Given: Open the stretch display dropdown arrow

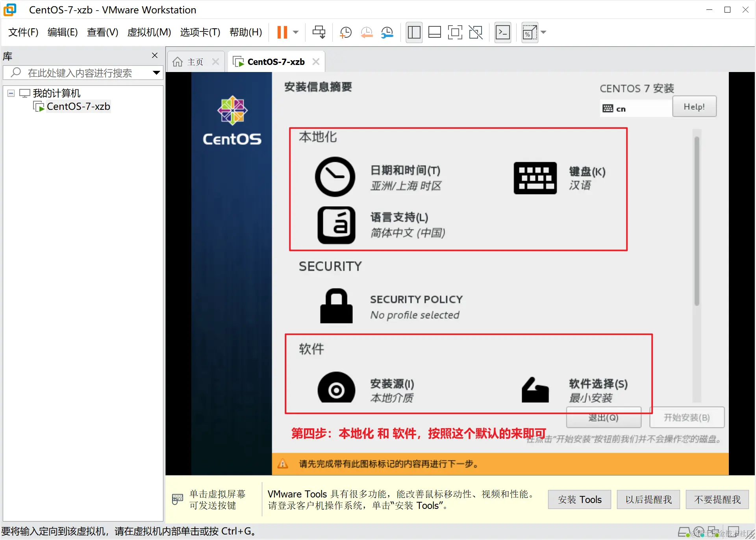Looking at the screenshot, I should pyautogui.click(x=544, y=32).
